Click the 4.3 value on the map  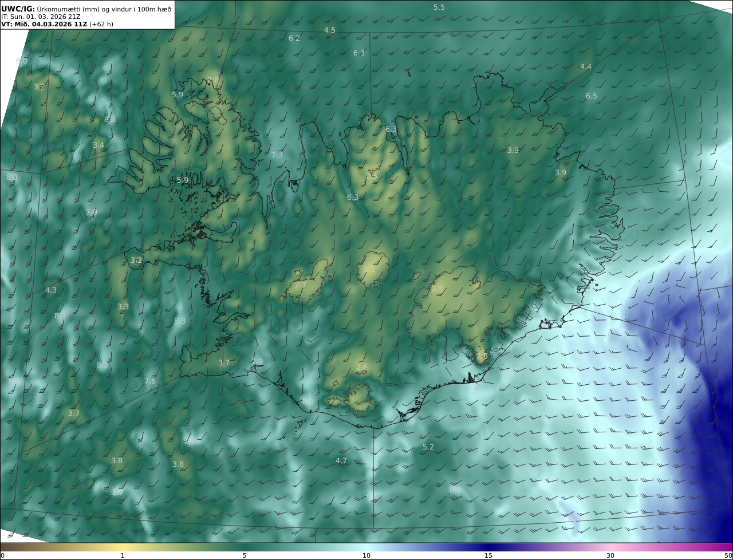(51, 290)
